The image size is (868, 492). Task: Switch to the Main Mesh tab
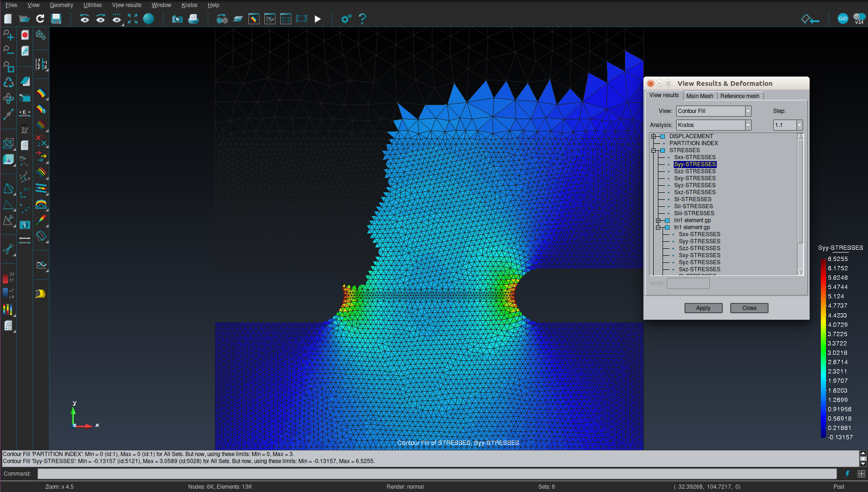point(699,96)
